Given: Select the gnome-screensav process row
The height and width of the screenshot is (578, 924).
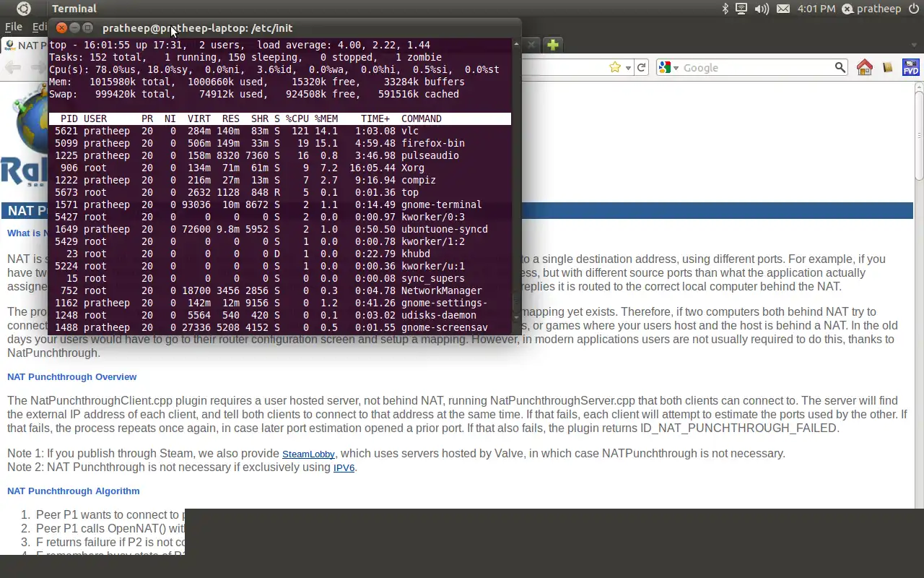Looking at the screenshot, I should tap(280, 327).
